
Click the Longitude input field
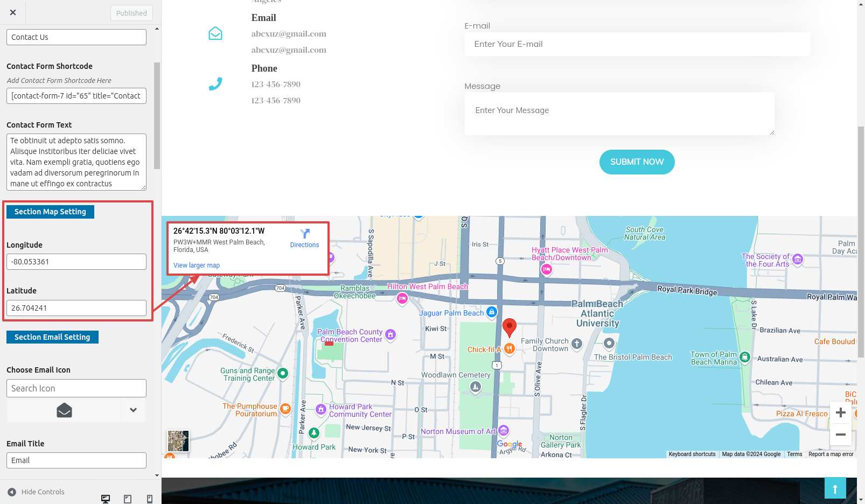[x=76, y=262]
